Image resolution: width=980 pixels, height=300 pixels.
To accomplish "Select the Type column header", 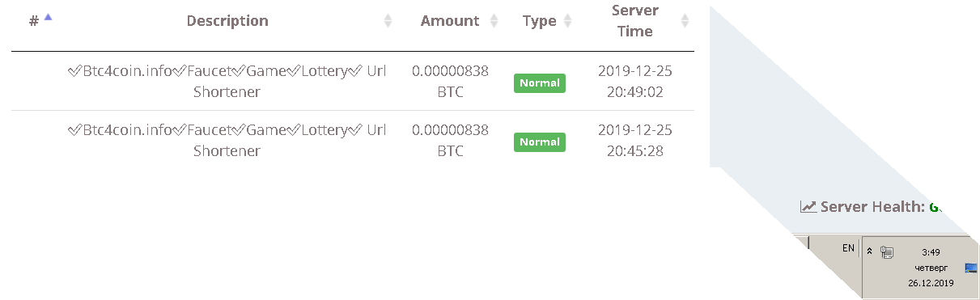I will (540, 21).
